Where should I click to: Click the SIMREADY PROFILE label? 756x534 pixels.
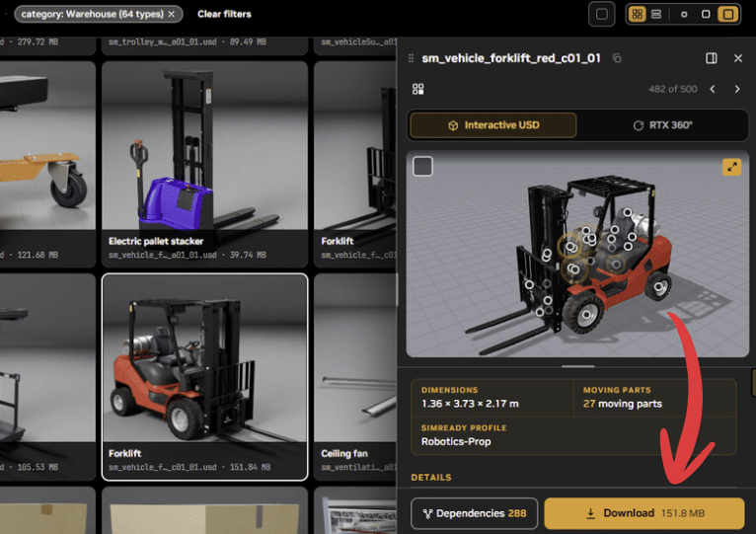[x=463, y=427]
